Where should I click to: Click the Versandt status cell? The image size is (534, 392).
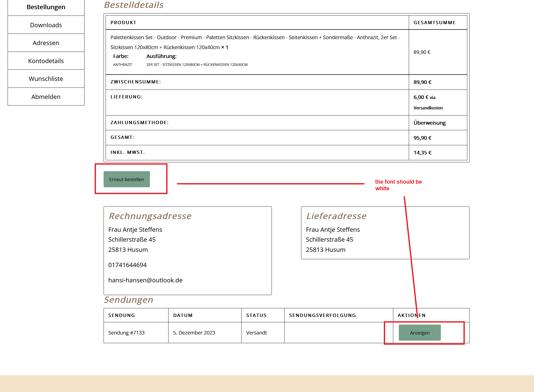pos(257,333)
